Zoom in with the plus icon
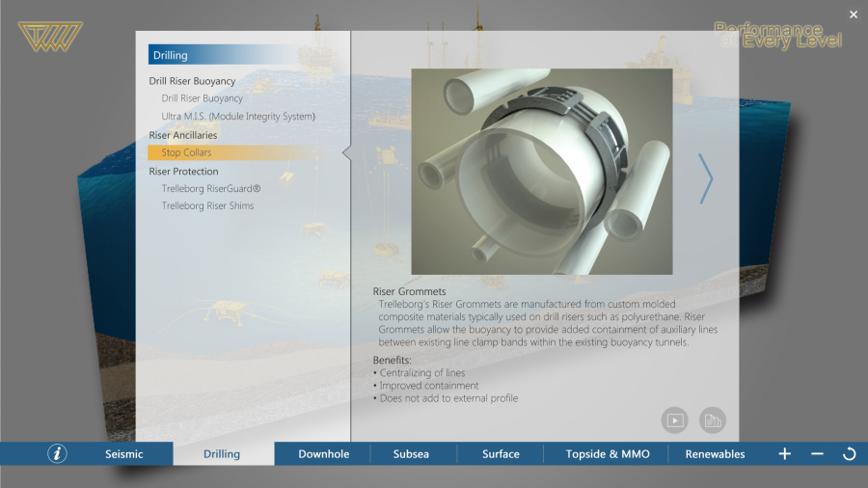Screen dimensions: 868x488 tap(784, 453)
